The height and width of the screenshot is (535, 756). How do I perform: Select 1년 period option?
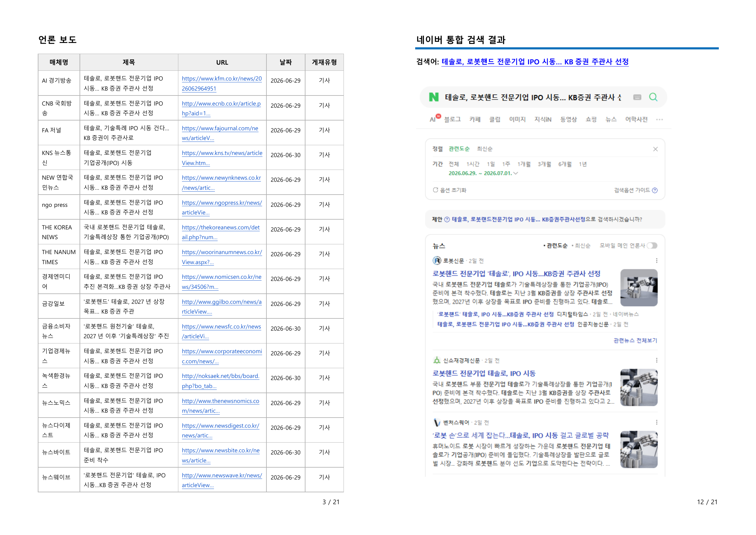[x=583, y=164]
